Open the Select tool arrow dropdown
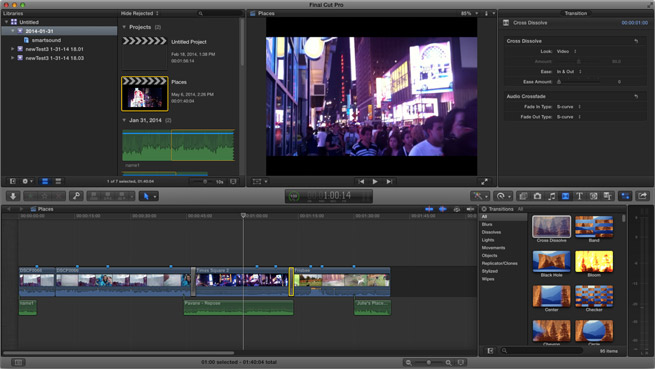This screenshot has width=655, height=369. [x=155, y=196]
